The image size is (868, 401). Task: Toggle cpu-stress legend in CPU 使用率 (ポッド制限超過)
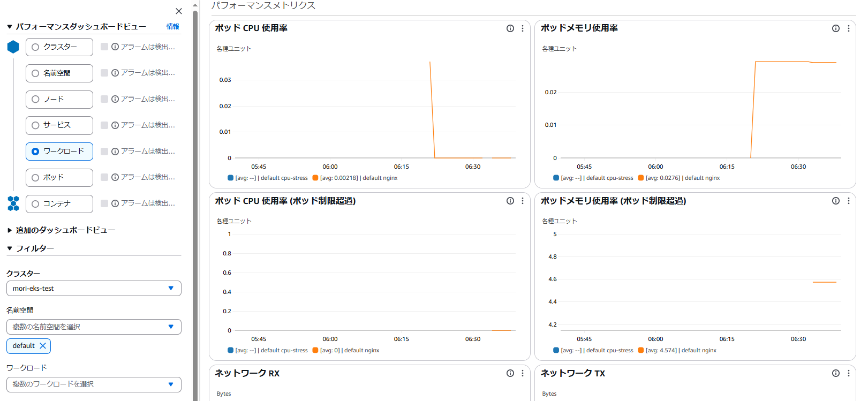[268, 350]
